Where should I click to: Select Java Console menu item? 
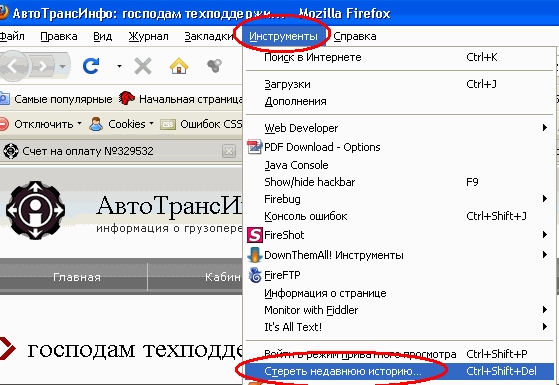400,165
